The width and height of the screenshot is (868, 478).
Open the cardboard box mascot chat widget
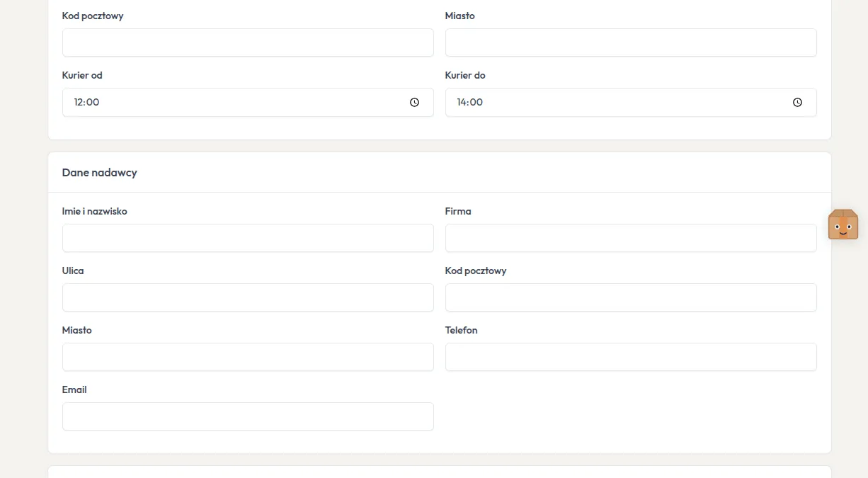point(843,224)
